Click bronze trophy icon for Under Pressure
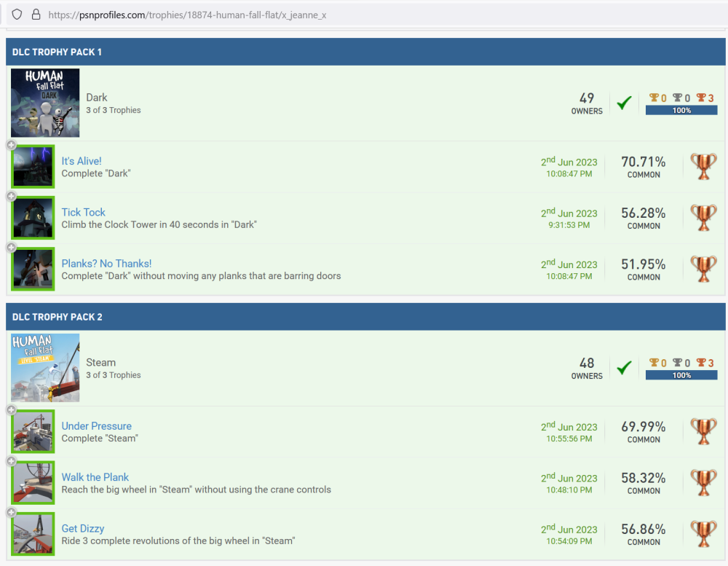This screenshot has height=566, width=728. click(x=703, y=432)
